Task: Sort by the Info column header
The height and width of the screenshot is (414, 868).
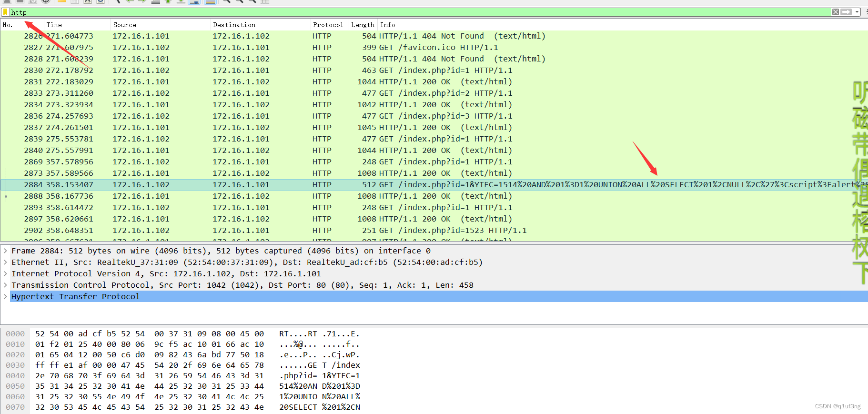Action: pos(622,25)
